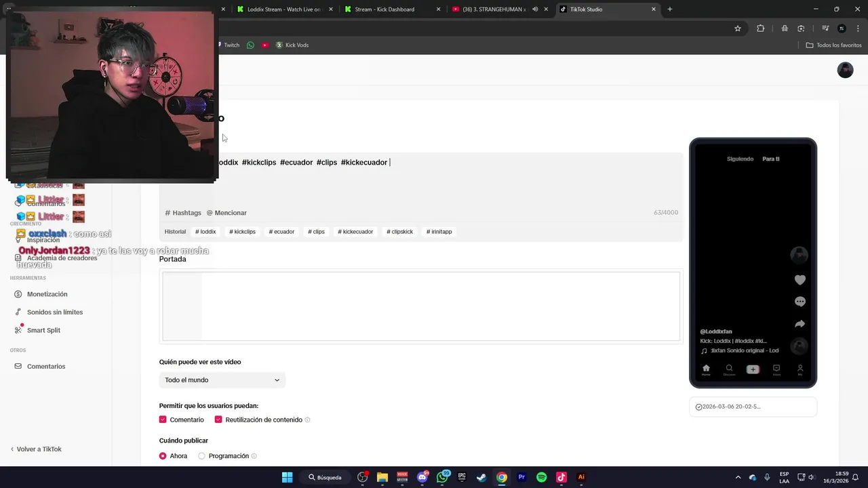Image resolution: width=868 pixels, height=488 pixels.
Task: Select the Ahora radio button
Action: pos(163,456)
